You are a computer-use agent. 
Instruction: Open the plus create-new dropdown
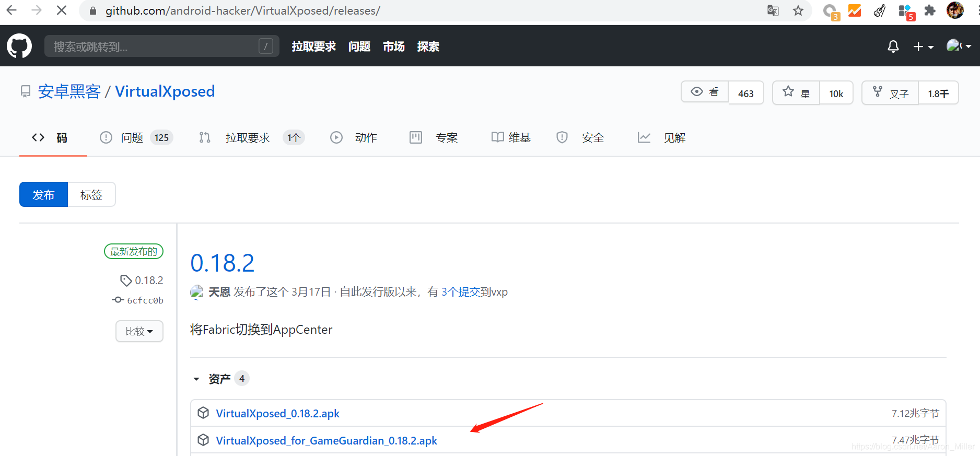(x=923, y=46)
